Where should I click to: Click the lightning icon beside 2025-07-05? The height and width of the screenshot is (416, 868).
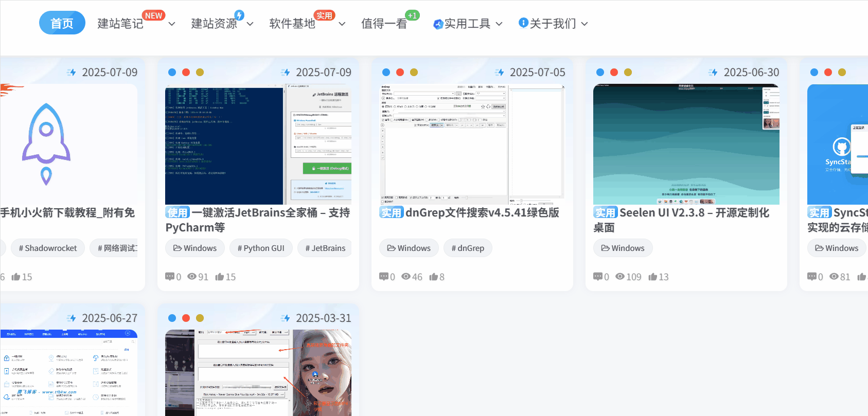click(500, 73)
